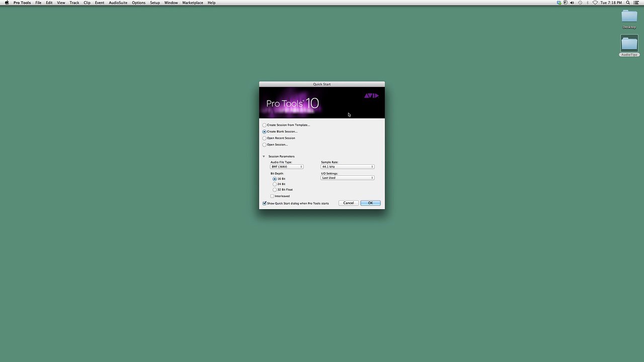Open the Event menu
Image resolution: width=644 pixels, height=362 pixels.
click(x=100, y=3)
